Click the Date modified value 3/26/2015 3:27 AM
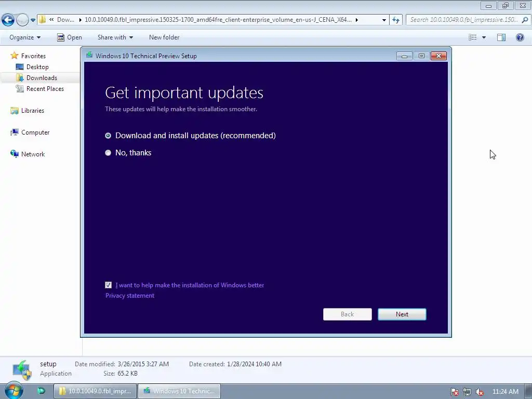The height and width of the screenshot is (399, 532). tap(143, 364)
